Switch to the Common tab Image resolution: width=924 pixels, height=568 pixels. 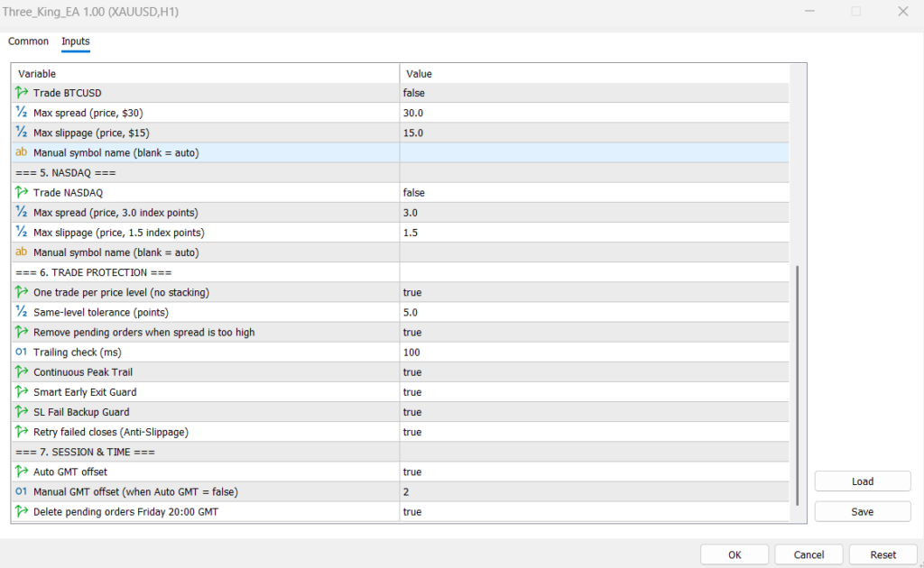pyautogui.click(x=28, y=41)
